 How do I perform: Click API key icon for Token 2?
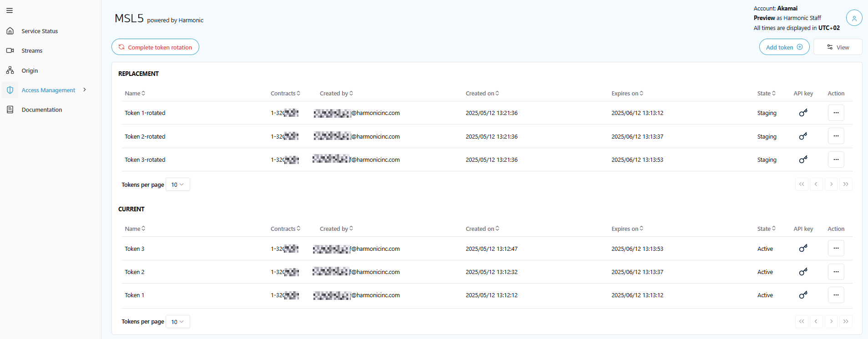(803, 272)
